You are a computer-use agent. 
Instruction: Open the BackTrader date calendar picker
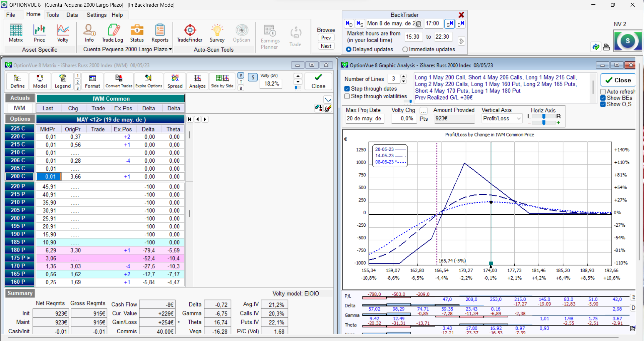(418, 24)
